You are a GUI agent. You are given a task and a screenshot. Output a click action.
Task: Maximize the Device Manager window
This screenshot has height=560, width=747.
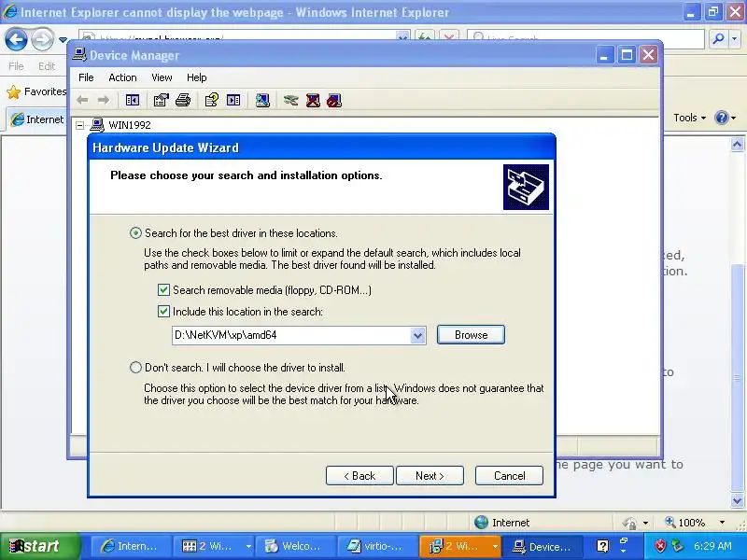click(627, 55)
